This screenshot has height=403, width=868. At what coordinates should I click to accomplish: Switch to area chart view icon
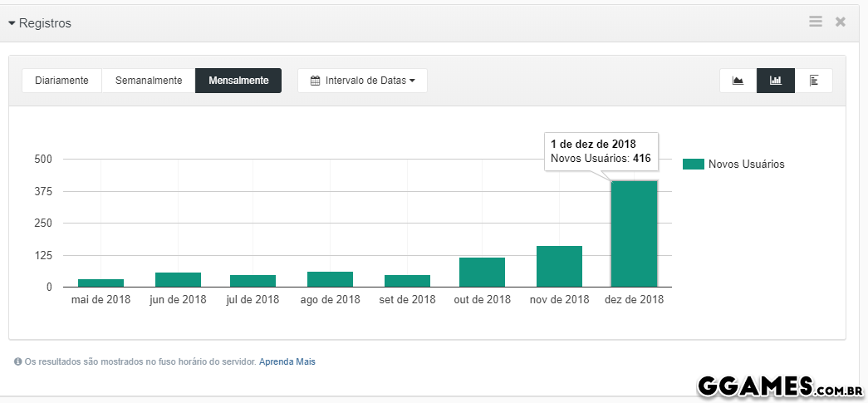coord(738,81)
